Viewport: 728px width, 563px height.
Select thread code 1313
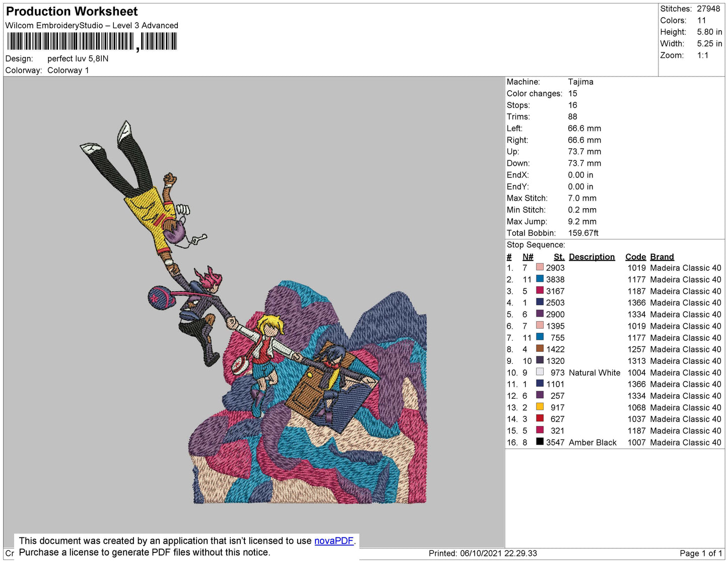[636, 361]
